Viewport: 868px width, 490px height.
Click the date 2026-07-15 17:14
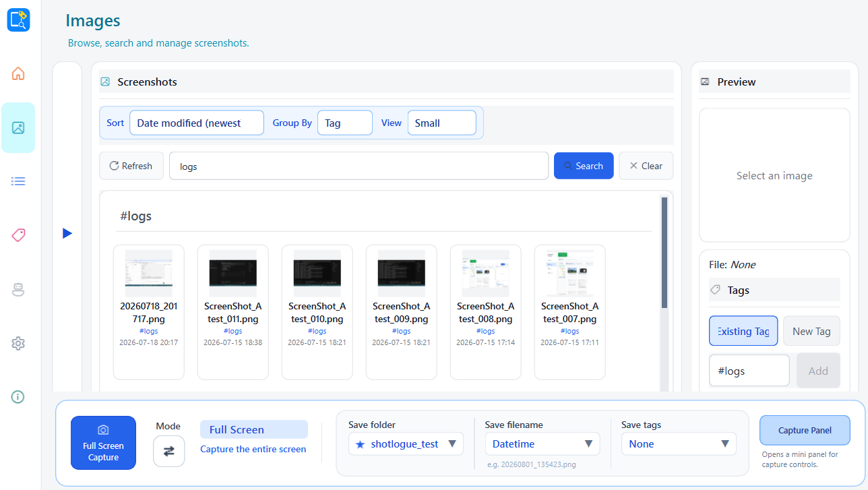pos(485,342)
